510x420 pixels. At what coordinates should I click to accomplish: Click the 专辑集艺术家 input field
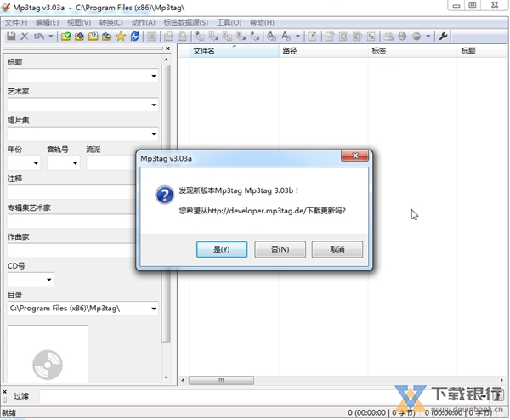[72, 221]
